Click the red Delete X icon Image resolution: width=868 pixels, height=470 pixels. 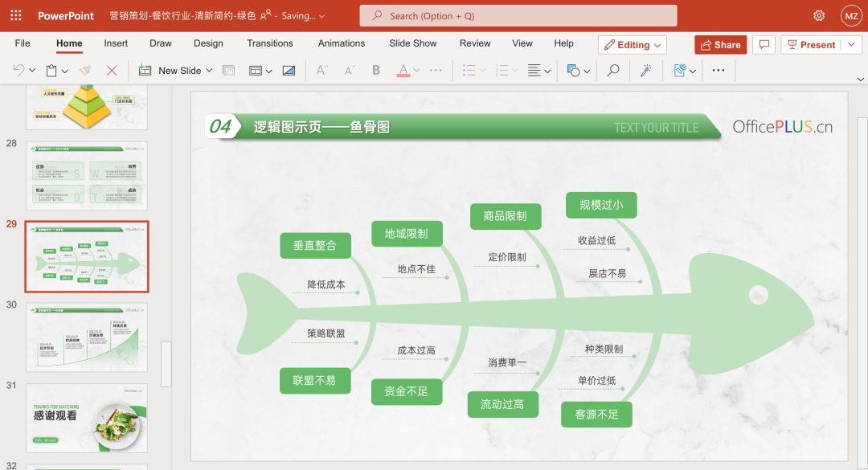(112, 71)
